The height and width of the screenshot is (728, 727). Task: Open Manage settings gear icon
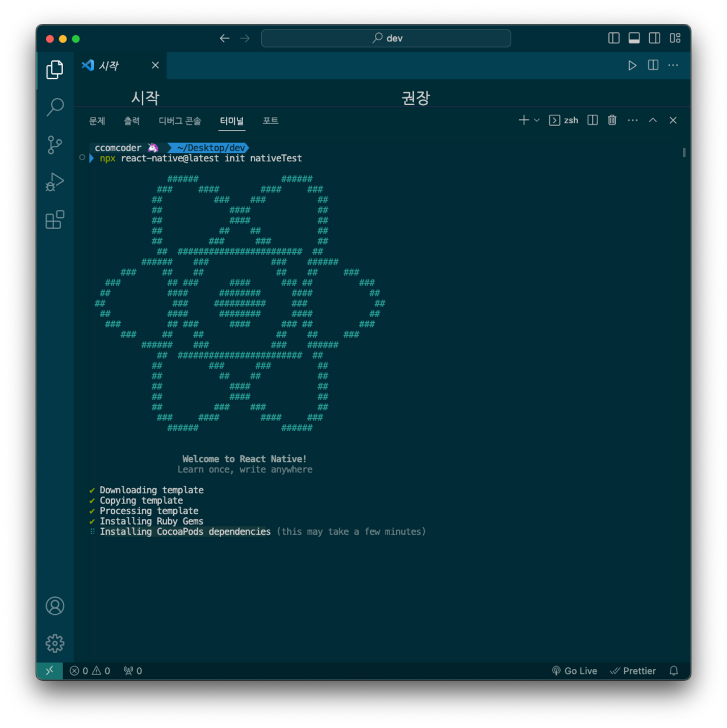pyautogui.click(x=55, y=643)
